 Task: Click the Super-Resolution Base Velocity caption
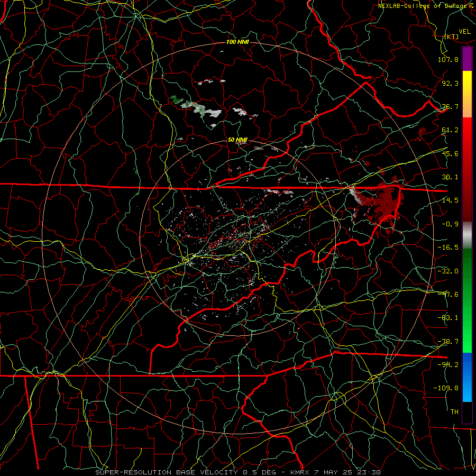(237, 472)
